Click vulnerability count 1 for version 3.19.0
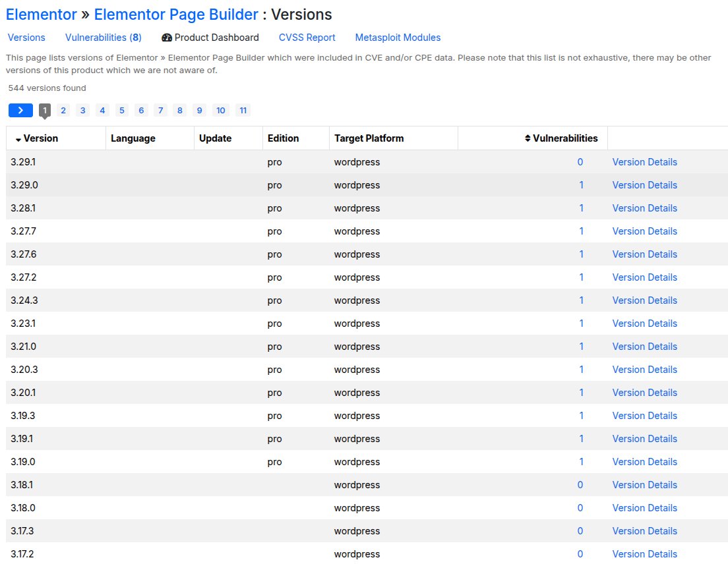Viewport: 728px width, 564px height. [x=581, y=462]
